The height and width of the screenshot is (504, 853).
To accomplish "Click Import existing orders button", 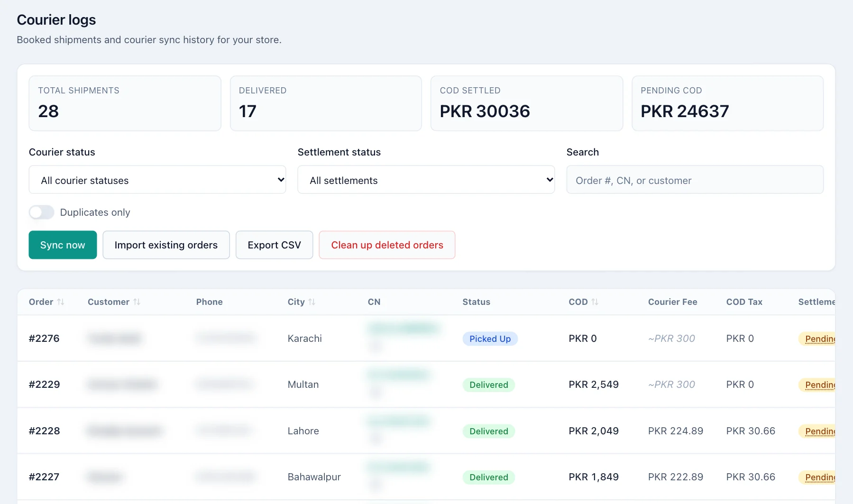I will click(166, 245).
